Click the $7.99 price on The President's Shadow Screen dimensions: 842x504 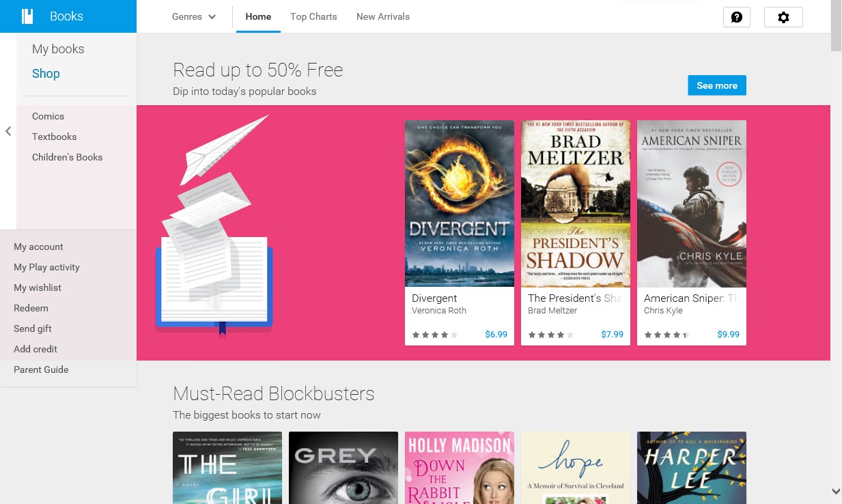pos(613,335)
